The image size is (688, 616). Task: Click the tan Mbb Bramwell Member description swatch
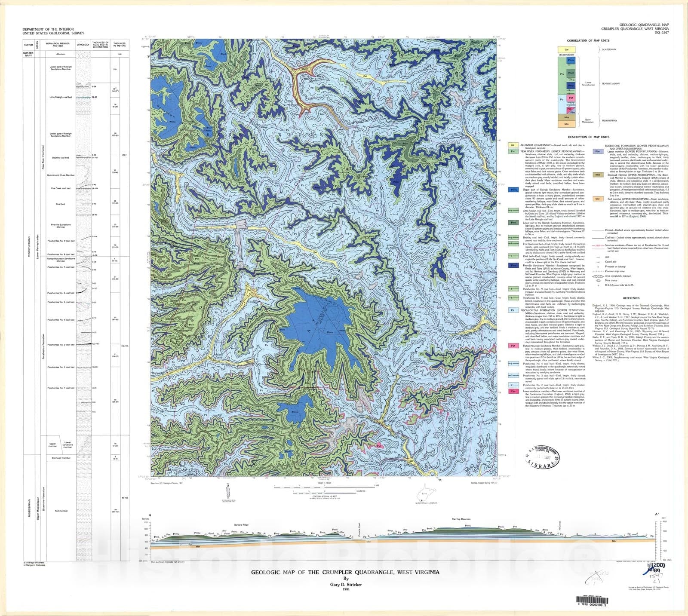coord(598,175)
